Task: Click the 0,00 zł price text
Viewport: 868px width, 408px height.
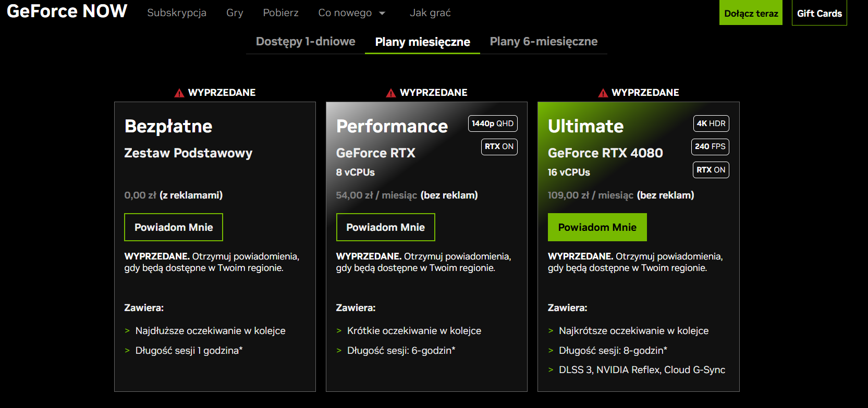Action: (140, 195)
